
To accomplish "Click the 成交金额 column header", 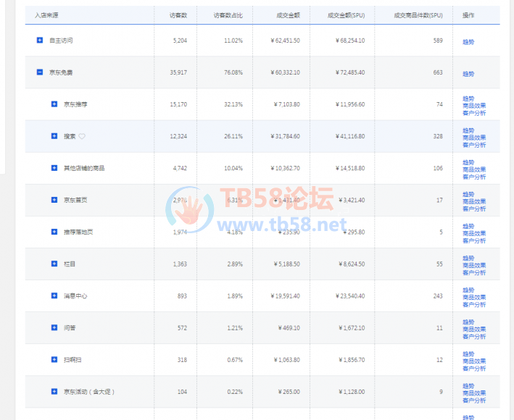I will point(288,15).
